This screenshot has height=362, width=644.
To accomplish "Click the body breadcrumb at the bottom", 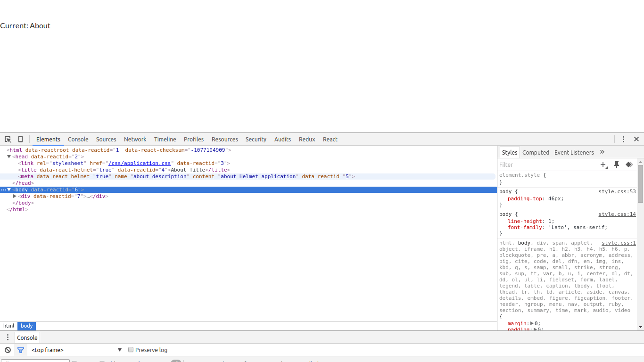I will coord(26,326).
